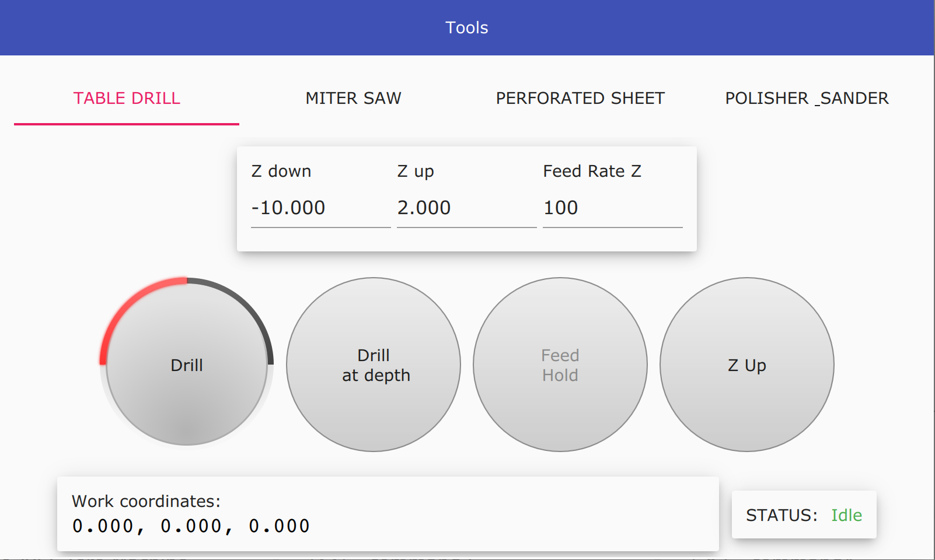Screen dimensions: 935x560
Task: Click the 0.000, 0.000, 0.000 coordinates readout
Action: [191, 526]
